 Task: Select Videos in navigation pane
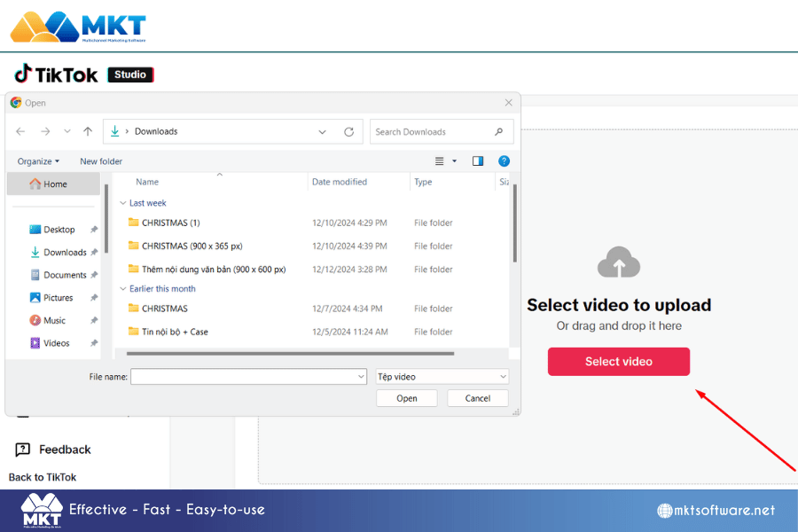[x=56, y=343]
